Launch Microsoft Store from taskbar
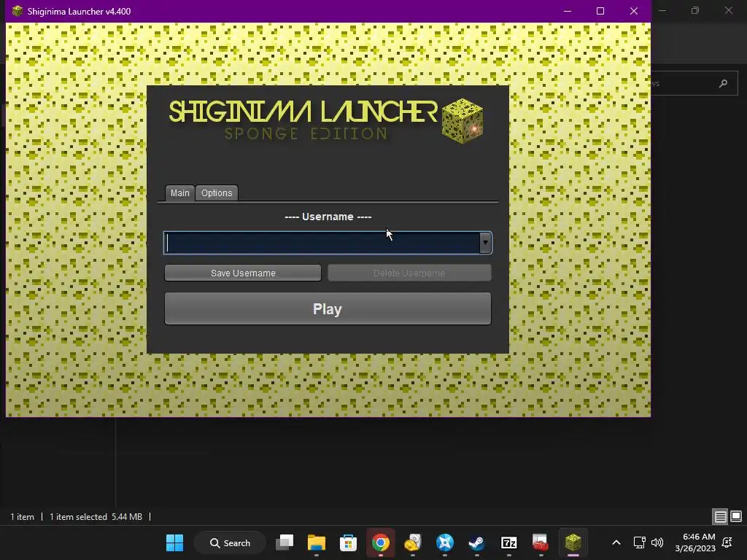747x560 pixels. (348, 542)
